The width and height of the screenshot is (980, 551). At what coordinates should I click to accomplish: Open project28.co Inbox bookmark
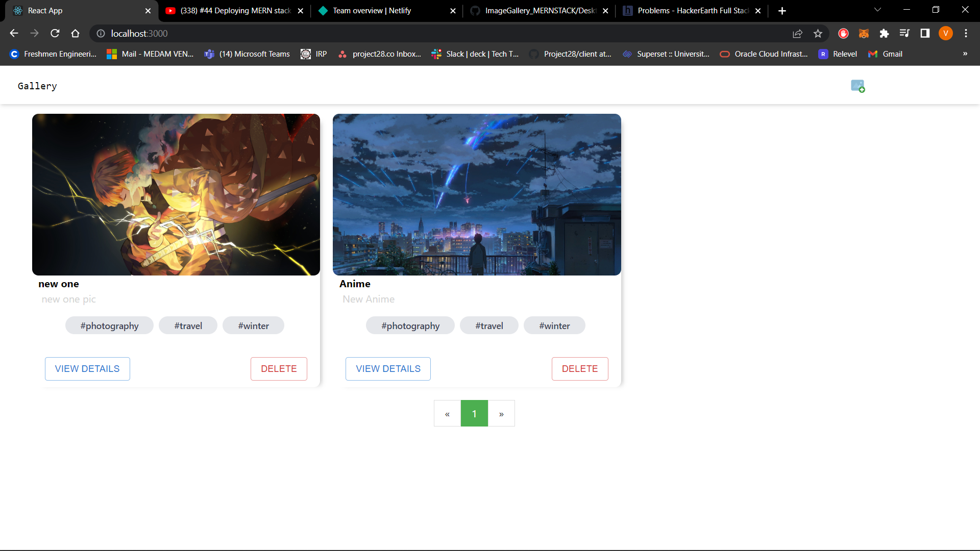point(379,54)
